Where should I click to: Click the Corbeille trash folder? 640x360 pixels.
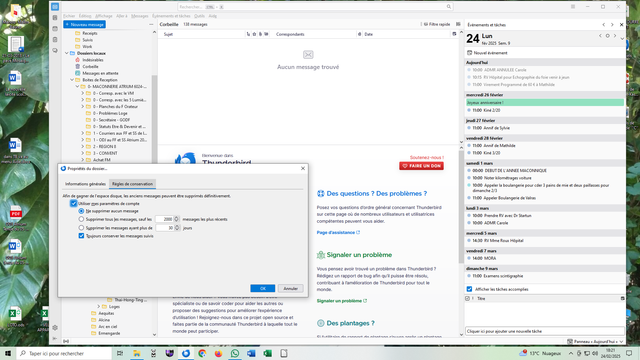click(90, 67)
